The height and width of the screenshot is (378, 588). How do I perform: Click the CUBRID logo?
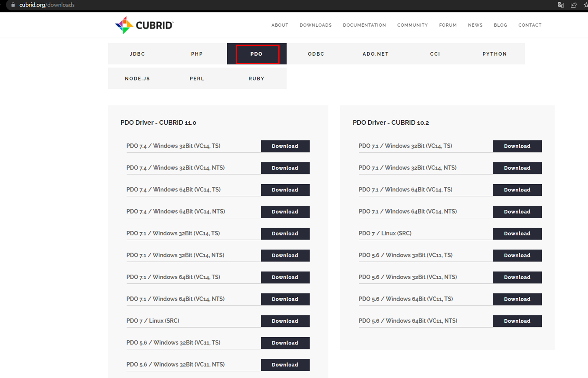click(x=145, y=25)
